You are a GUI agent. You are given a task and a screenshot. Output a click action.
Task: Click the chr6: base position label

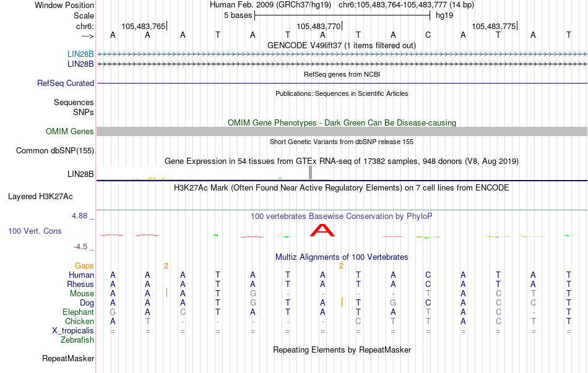(85, 26)
